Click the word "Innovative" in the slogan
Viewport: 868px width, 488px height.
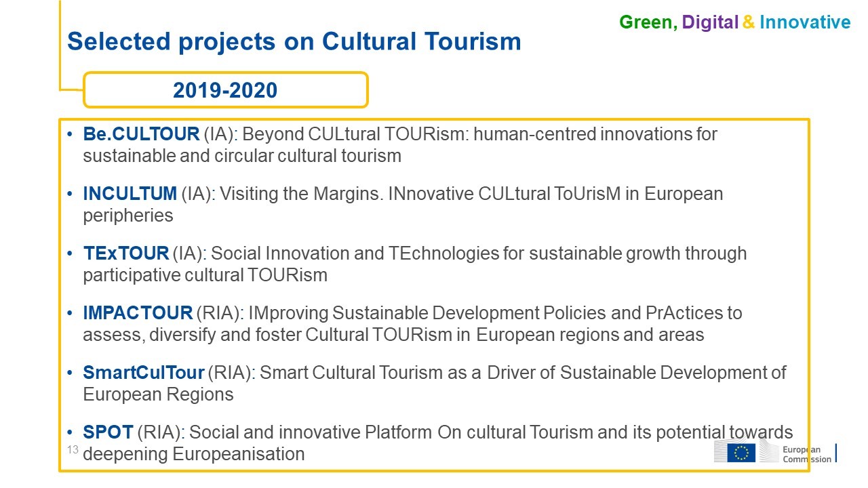tap(805, 22)
